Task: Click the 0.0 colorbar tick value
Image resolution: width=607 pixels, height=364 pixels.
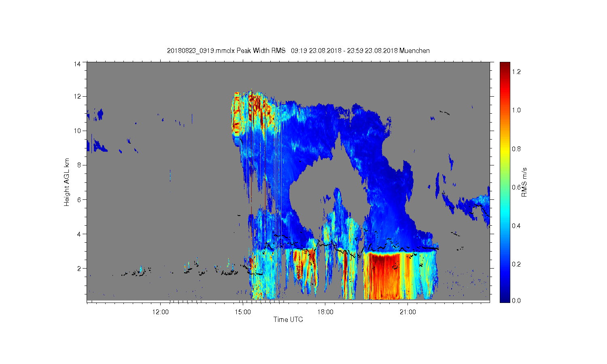Action: [516, 301]
